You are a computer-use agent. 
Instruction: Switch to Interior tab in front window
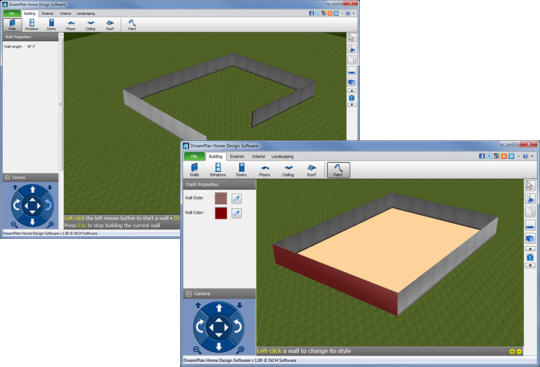[258, 156]
